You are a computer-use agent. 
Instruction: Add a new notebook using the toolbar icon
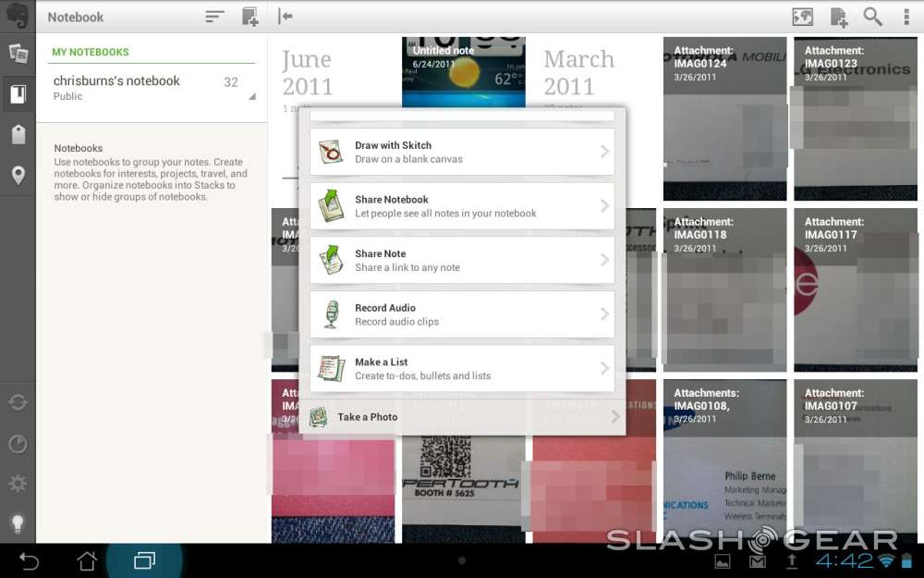pyautogui.click(x=249, y=17)
